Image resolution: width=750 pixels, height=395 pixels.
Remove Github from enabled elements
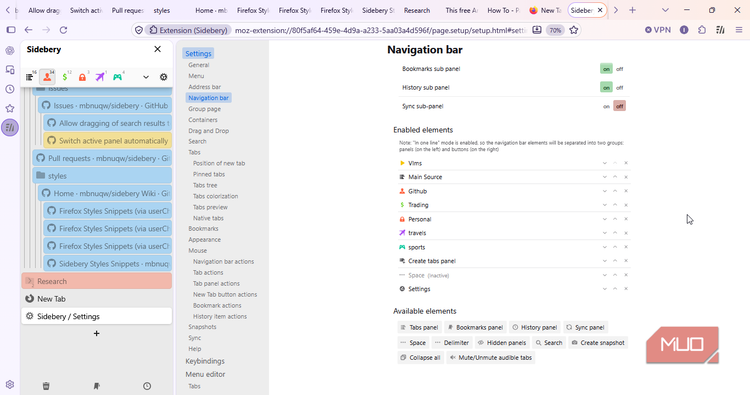click(x=626, y=191)
